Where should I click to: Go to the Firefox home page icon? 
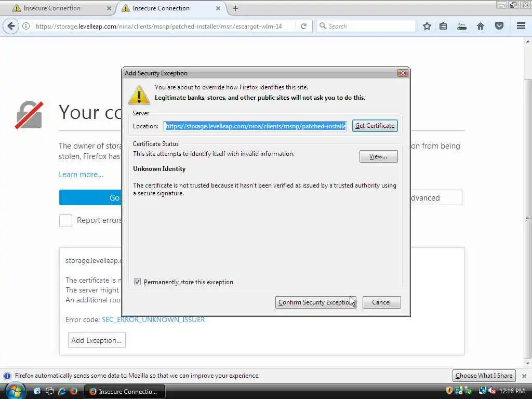pyautogui.click(x=481, y=26)
